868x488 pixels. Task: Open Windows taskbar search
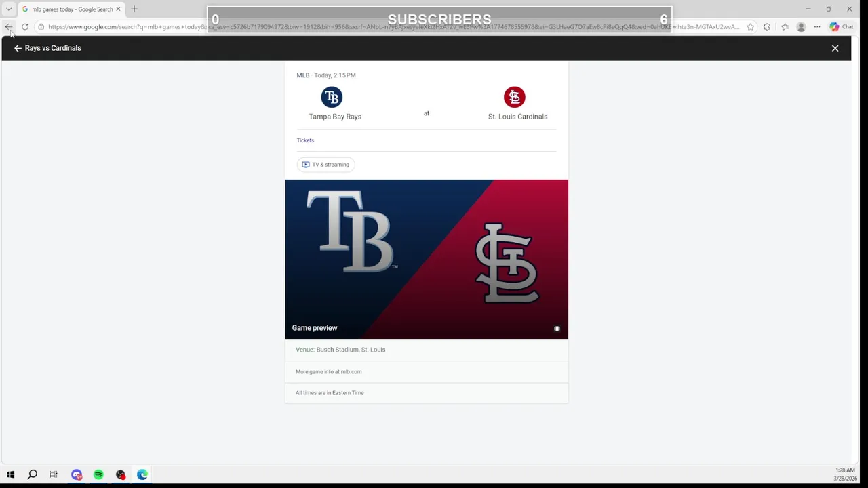32,474
